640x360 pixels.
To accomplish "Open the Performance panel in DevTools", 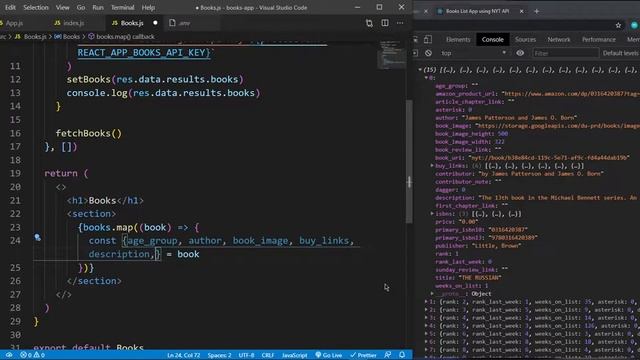I will [599, 40].
